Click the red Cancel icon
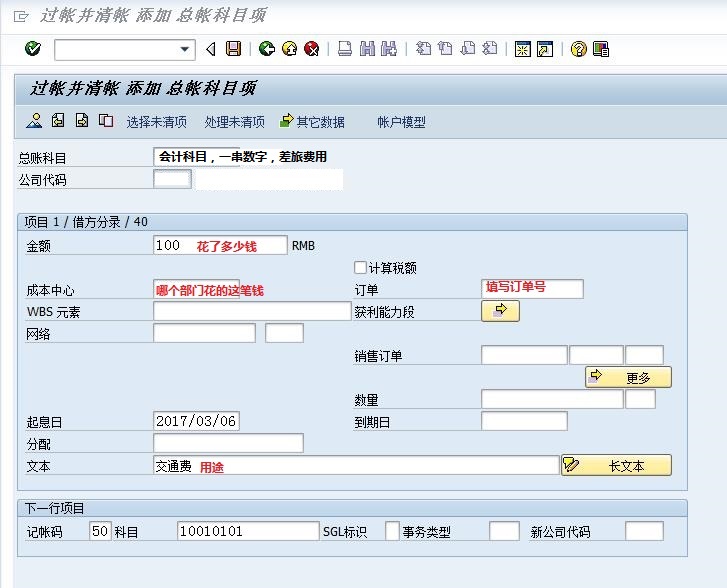The height and width of the screenshot is (588, 727). tap(312, 48)
